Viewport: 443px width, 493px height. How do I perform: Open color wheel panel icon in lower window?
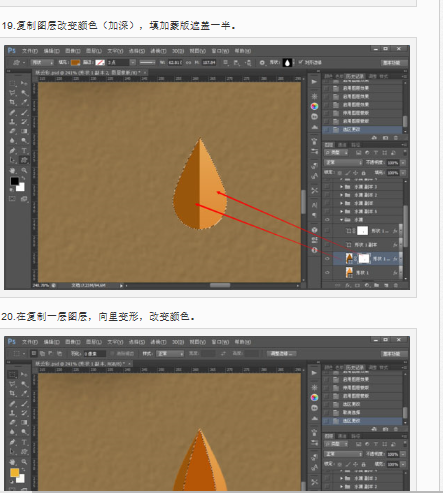[x=314, y=397]
